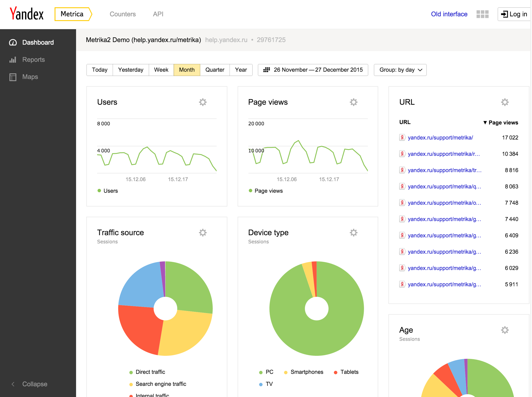Toggle Search engine traffic legend item
The height and width of the screenshot is (397, 532).
(x=157, y=384)
